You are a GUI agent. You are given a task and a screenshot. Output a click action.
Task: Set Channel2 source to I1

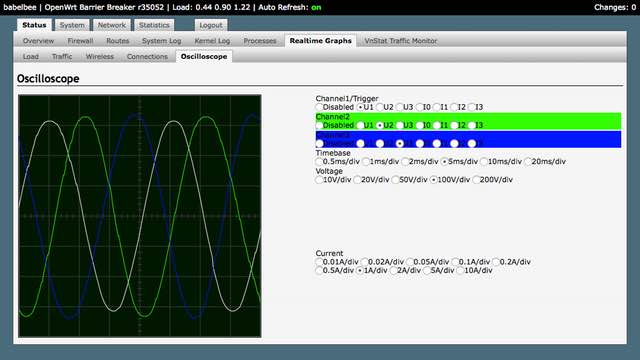coord(437,125)
